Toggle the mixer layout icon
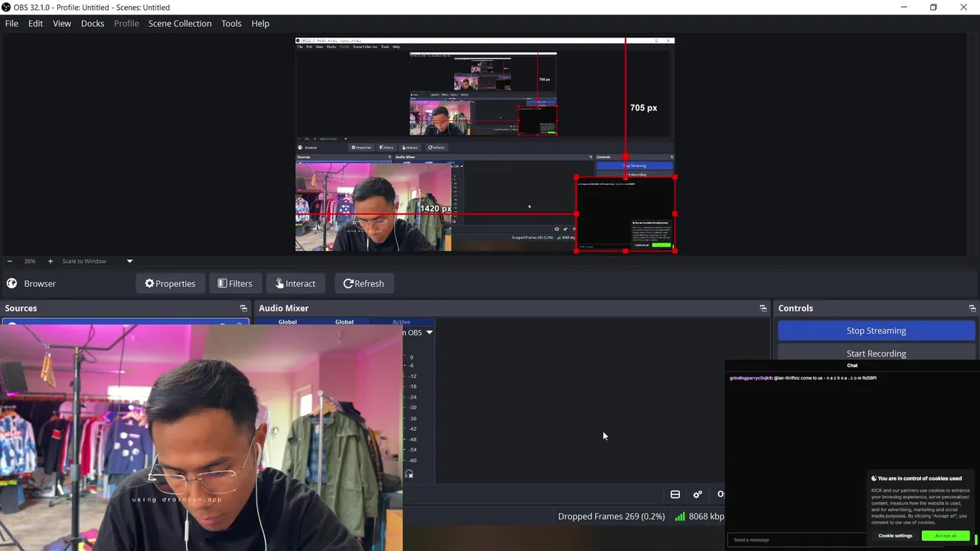 (x=675, y=494)
